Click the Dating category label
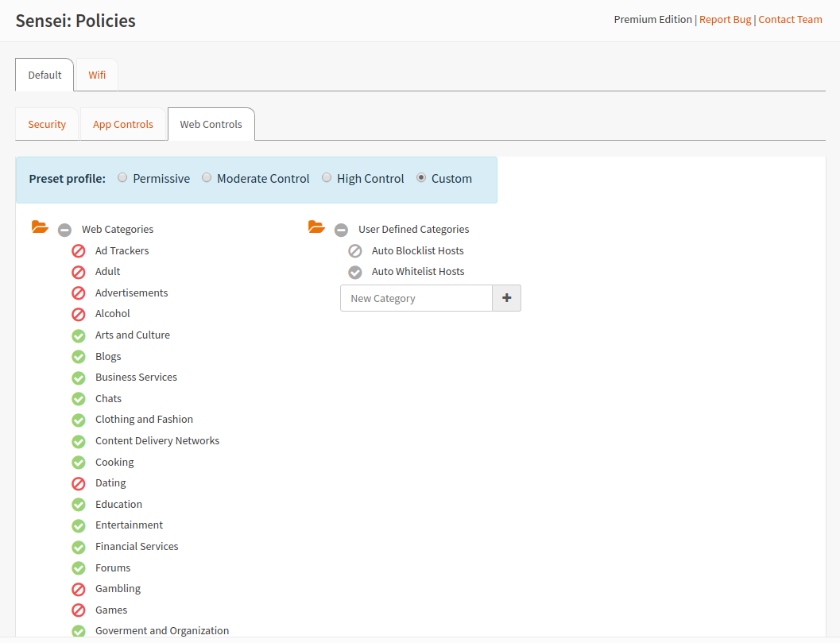840x643 pixels. [x=110, y=482]
